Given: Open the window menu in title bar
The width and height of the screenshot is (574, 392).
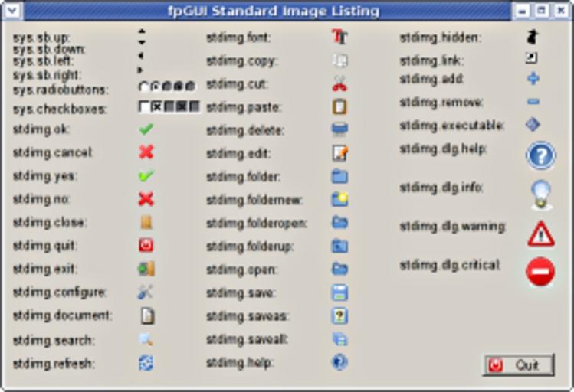Looking at the screenshot, I should click(x=13, y=11).
